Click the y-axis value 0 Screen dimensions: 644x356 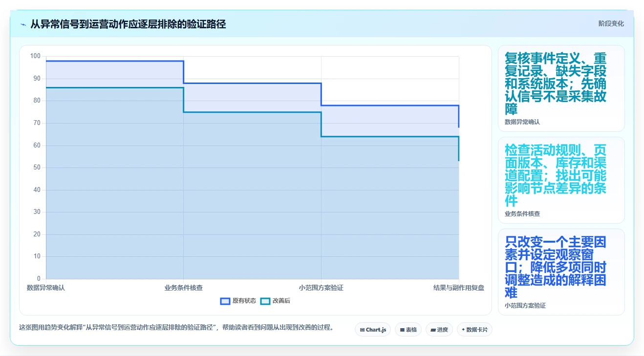pyautogui.click(x=39, y=279)
